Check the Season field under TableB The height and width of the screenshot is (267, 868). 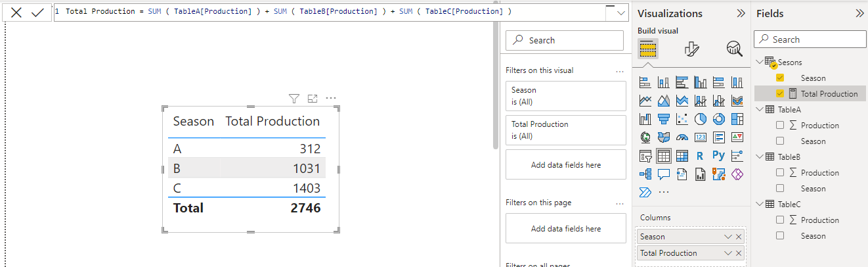click(x=780, y=188)
